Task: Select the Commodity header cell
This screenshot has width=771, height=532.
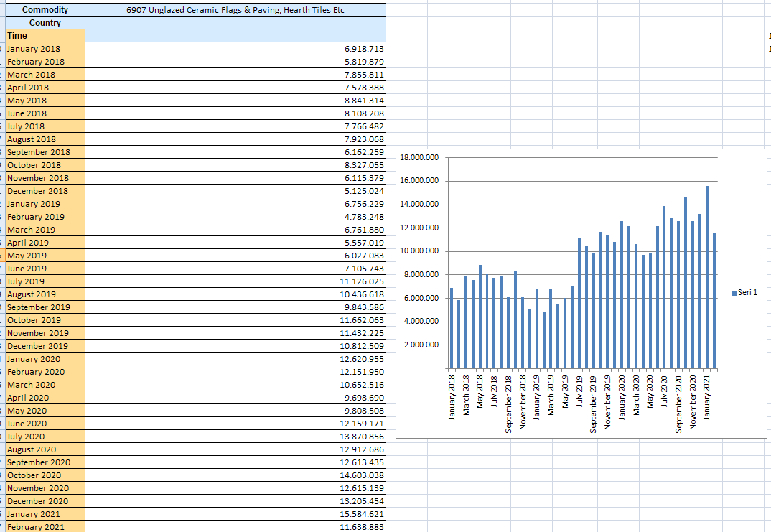Action: pos(45,10)
